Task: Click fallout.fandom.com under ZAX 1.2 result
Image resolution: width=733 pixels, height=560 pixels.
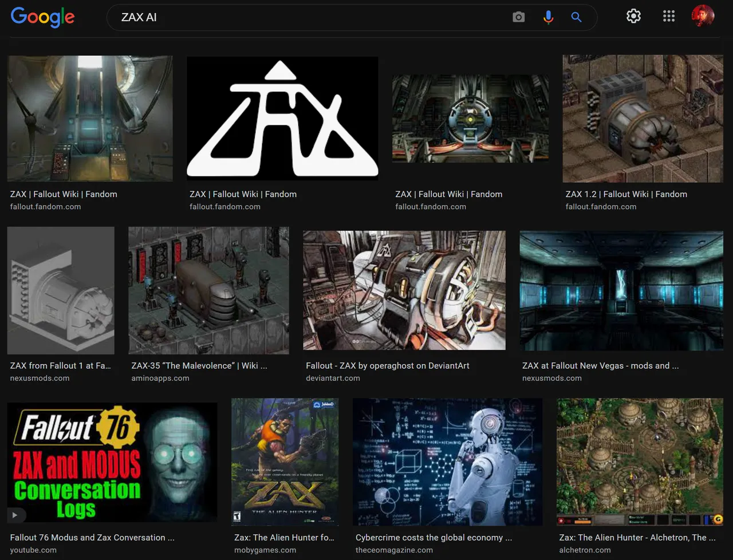Action: coord(601,207)
